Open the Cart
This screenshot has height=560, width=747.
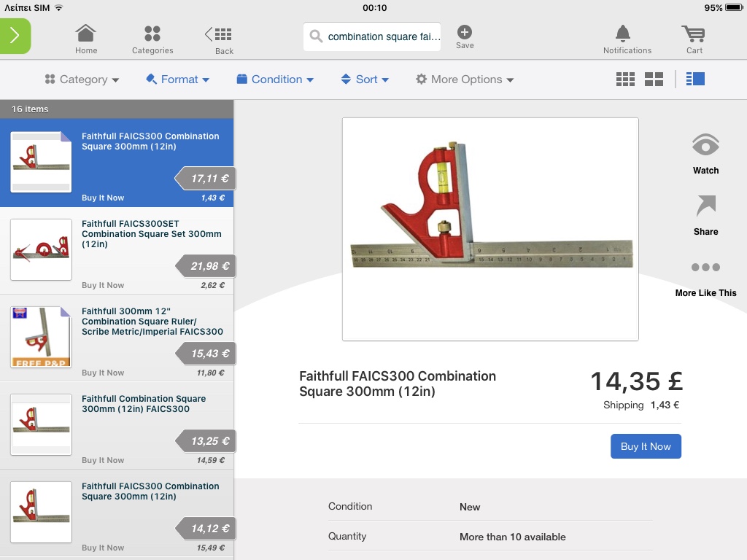pos(694,39)
